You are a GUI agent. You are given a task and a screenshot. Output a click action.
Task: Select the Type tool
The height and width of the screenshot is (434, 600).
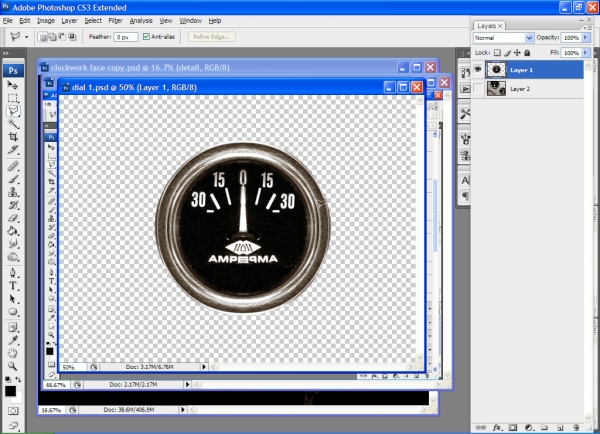click(13, 286)
